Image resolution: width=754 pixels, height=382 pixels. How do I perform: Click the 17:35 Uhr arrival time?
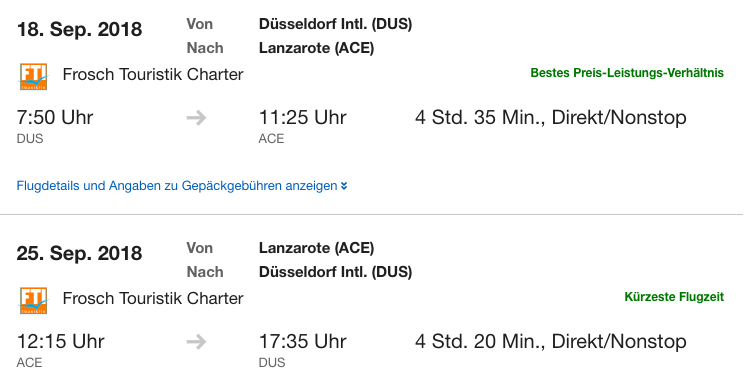[x=302, y=342]
